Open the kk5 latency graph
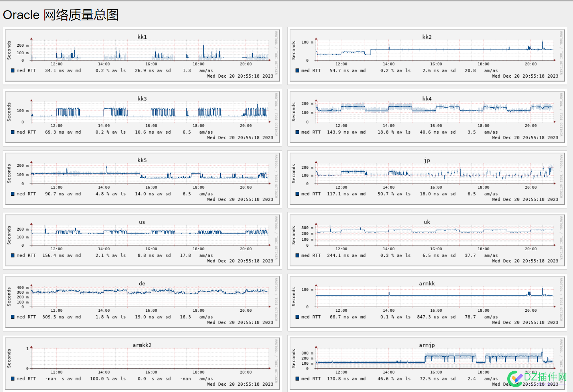573x392 pixels. [x=142, y=179]
